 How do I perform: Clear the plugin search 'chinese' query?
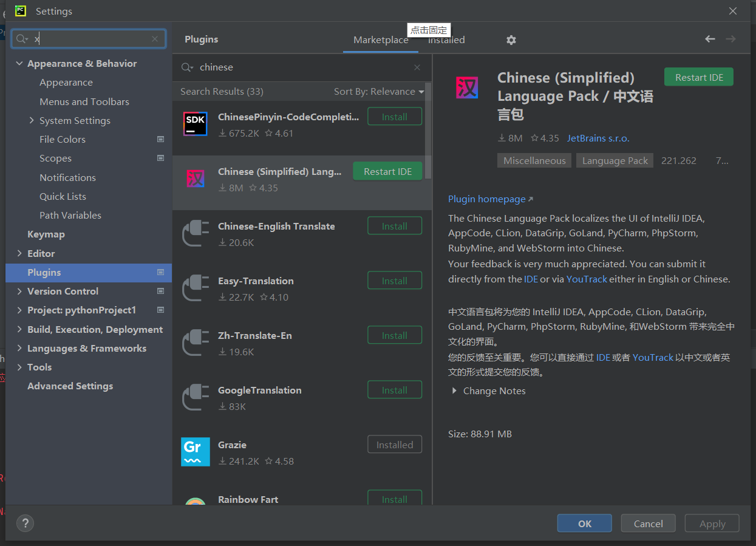click(417, 67)
